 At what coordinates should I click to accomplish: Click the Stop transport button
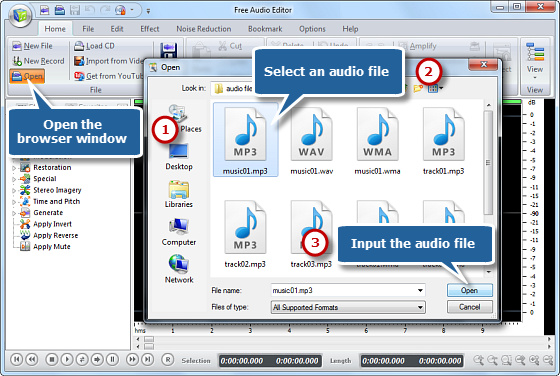click(x=52, y=359)
